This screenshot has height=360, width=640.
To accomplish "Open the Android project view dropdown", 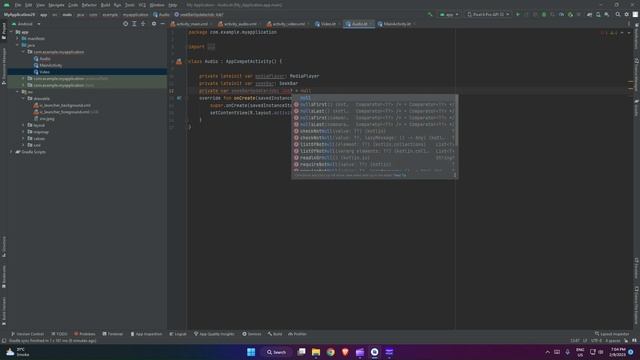I will click(x=26, y=24).
